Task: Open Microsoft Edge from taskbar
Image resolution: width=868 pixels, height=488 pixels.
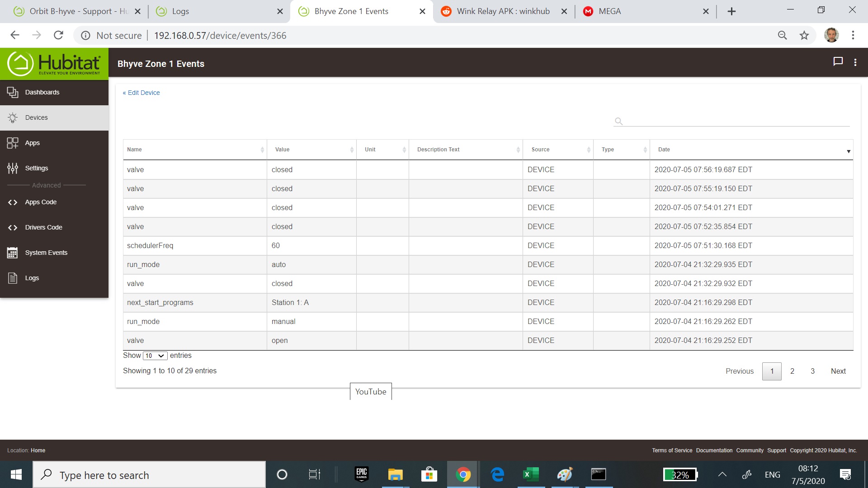Action: 497,474
